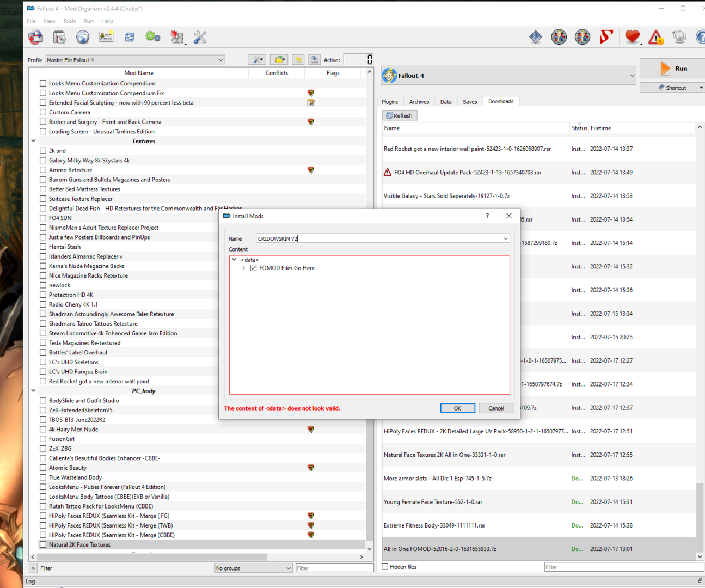Launch the red S shortcut icon
Viewport: 705px width, 588px height.
(606, 37)
